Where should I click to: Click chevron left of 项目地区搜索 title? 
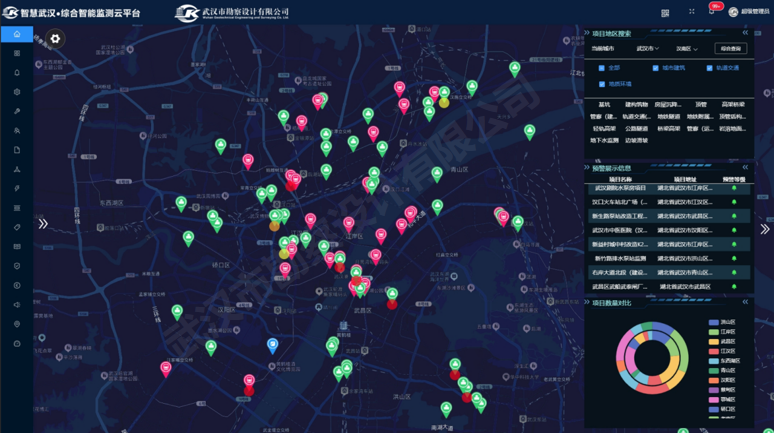pos(587,33)
